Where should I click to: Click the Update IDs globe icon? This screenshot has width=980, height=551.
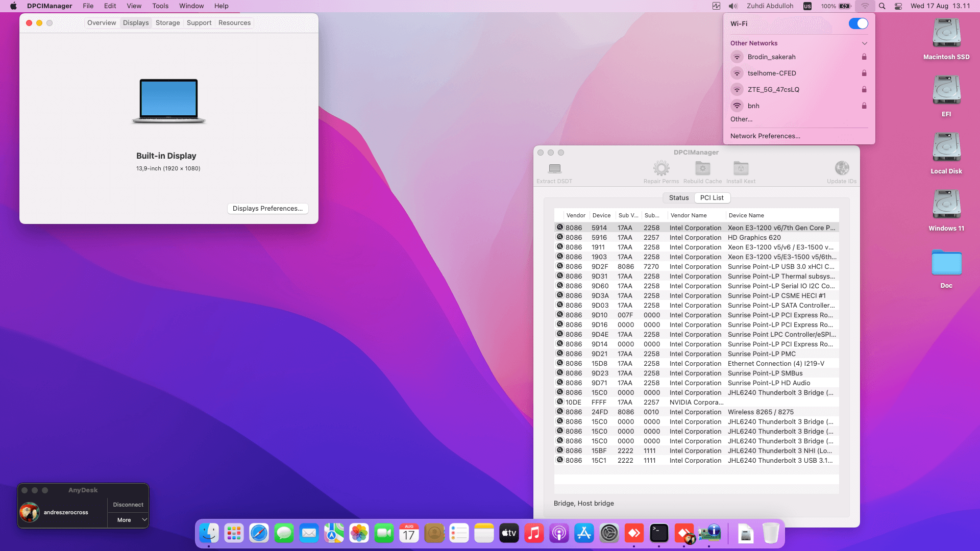pyautogui.click(x=842, y=168)
